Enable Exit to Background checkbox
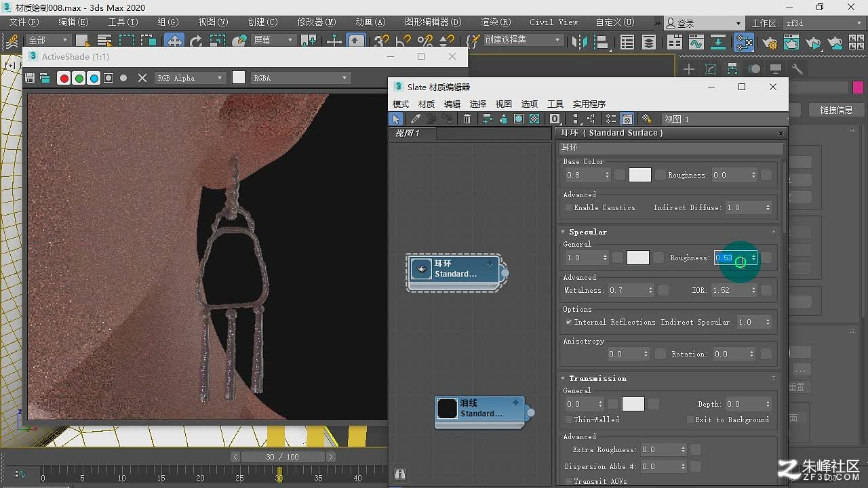868x488 pixels. click(690, 420)
